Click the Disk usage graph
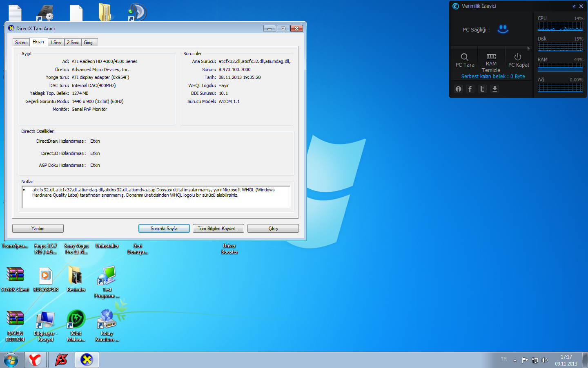 pyautogui.click(x=560, y=47)
